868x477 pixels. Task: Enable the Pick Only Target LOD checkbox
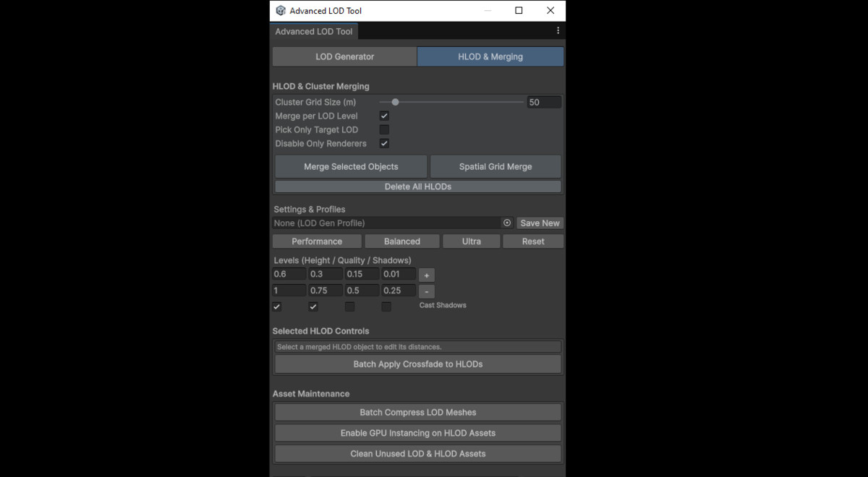[x=384, y=129]
